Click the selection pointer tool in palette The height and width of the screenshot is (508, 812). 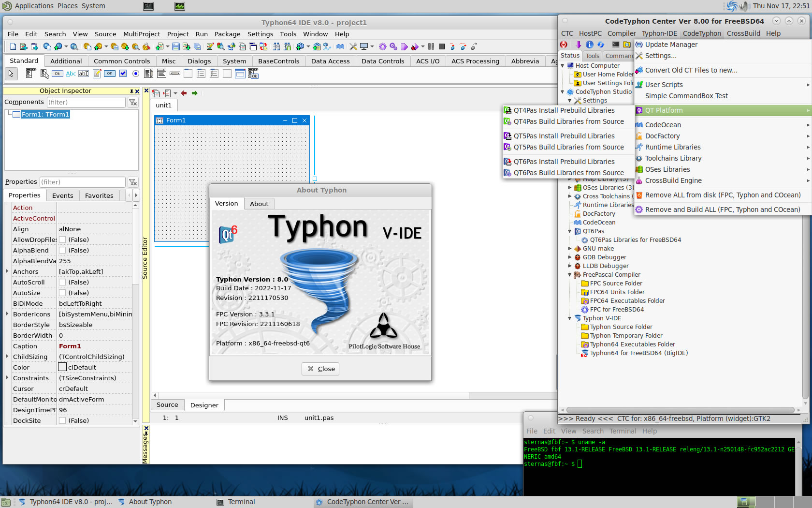pos(11,74)
